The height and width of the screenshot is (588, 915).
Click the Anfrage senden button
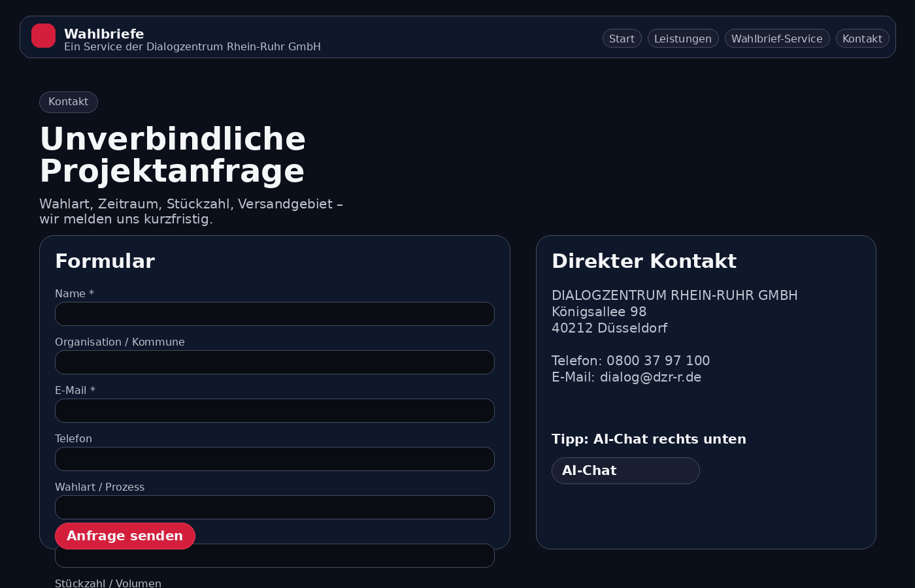pos(125,536)
